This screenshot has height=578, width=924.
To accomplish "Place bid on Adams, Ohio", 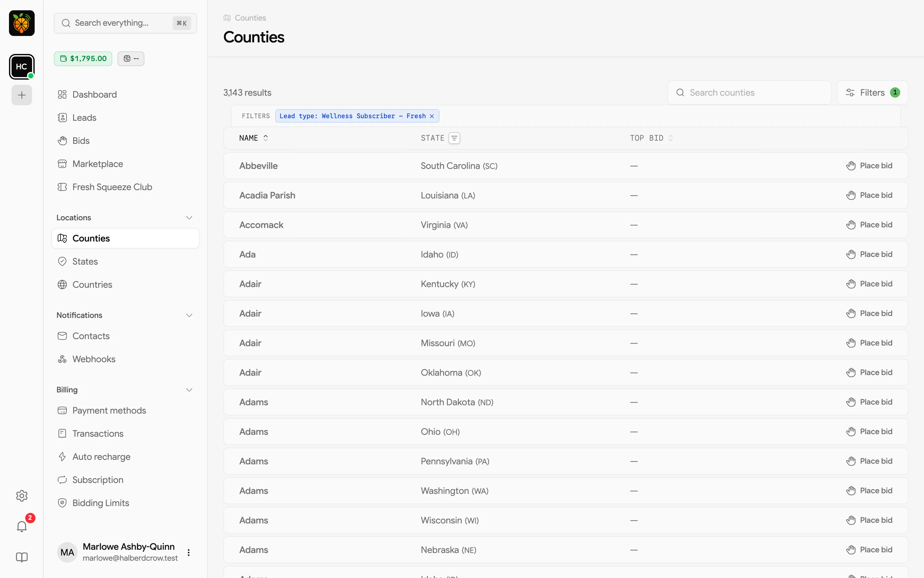I will [869, 431].
